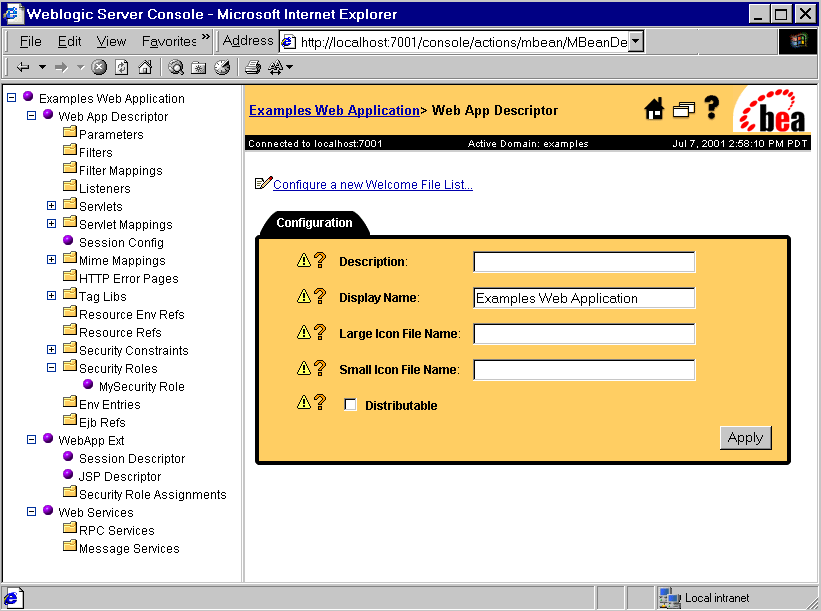Expand the Security Constraints folder

51,350
